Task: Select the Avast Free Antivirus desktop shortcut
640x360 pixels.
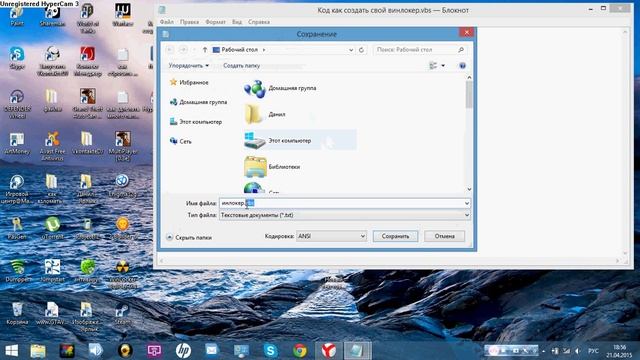Action: [x=52, y=146]
